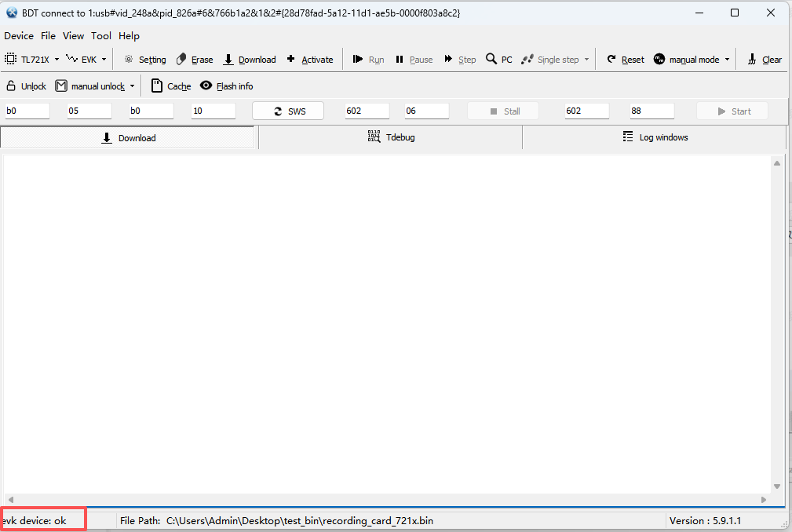Viewport: 792px width, 532px height.
Task: Click the Activate plus icon
Action: [x=291, y=59]
